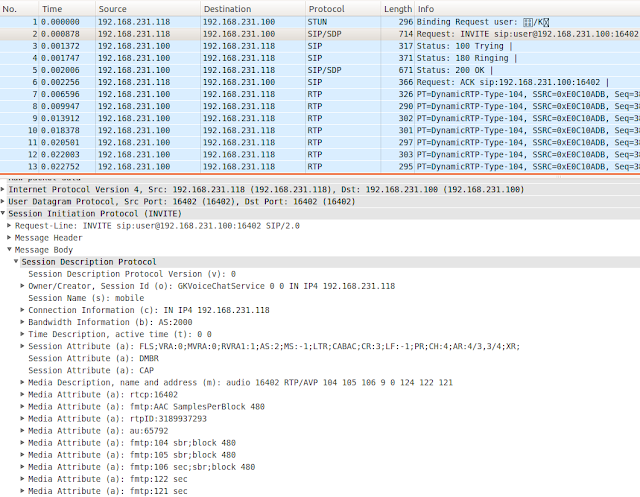Select RTP packet 7 with length 326
640x497 pixels.
click(320, 94)
